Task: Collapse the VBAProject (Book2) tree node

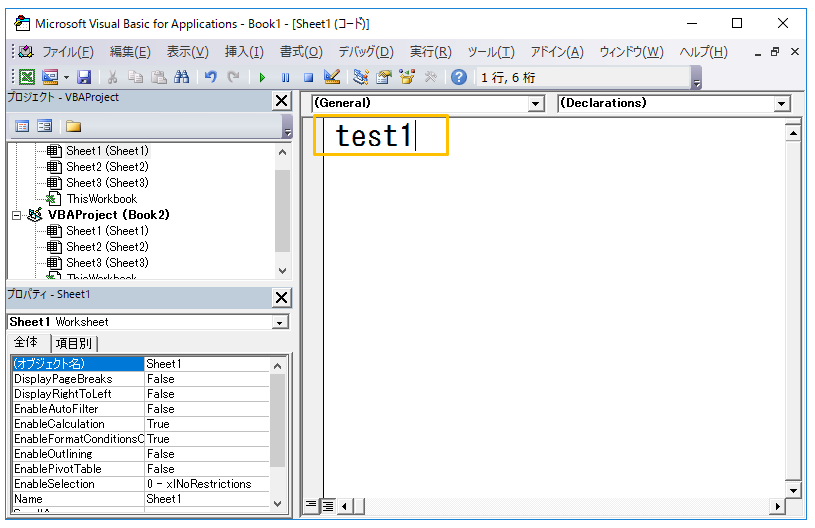Action: (17, 215)
